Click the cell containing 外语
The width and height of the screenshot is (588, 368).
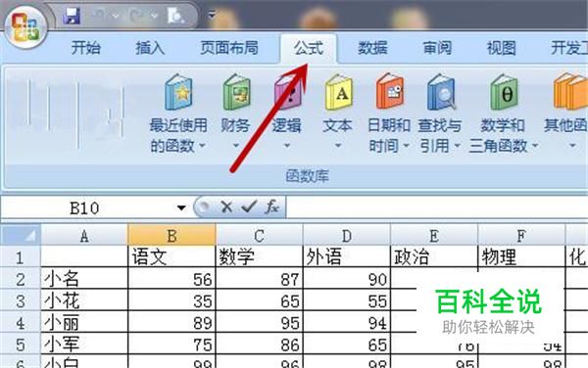[x=347, y=257]
